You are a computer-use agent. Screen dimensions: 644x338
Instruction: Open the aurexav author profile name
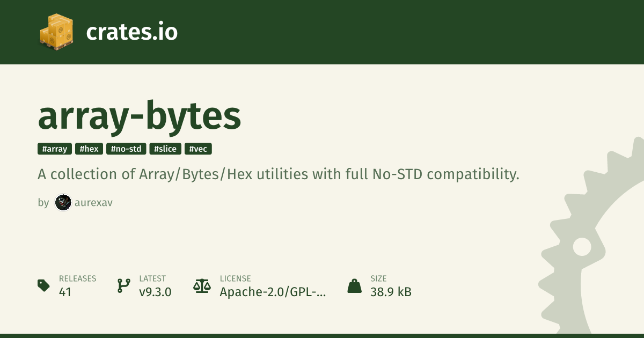(x=94, y=203)
